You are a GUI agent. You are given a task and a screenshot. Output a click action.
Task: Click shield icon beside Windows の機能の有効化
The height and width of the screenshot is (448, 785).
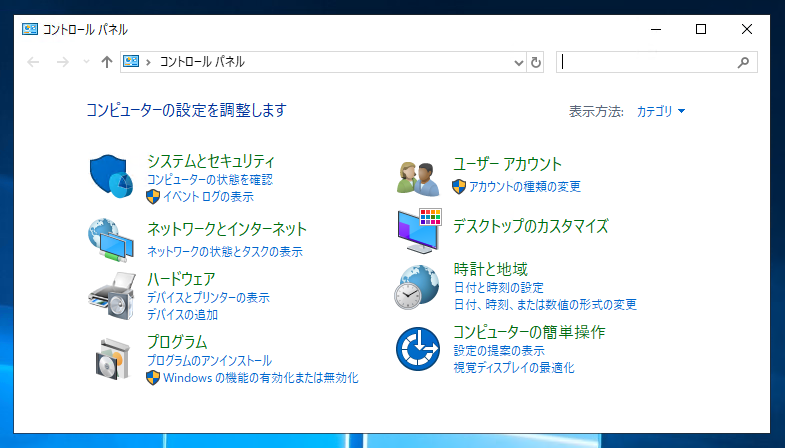(153, 377)
